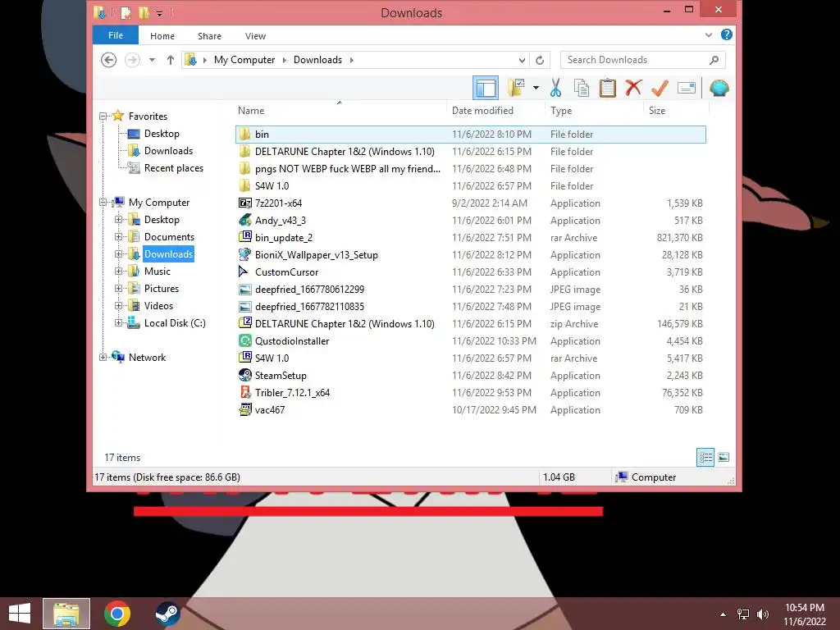This screenshot has width=840, height=630.
Task: Select Videos in the navigation tree
Action: click(x=158, y=306)
